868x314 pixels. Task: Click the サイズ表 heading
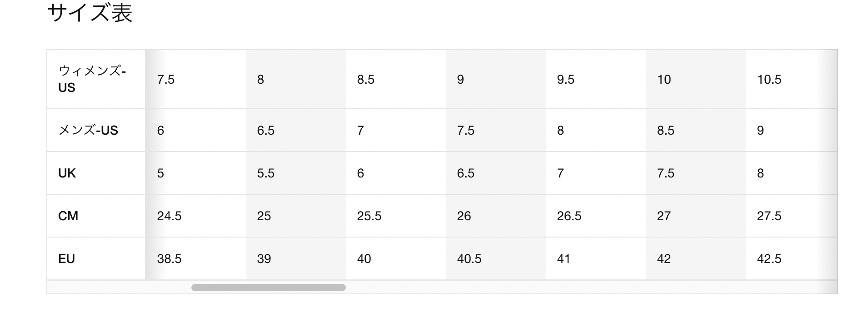90,13
